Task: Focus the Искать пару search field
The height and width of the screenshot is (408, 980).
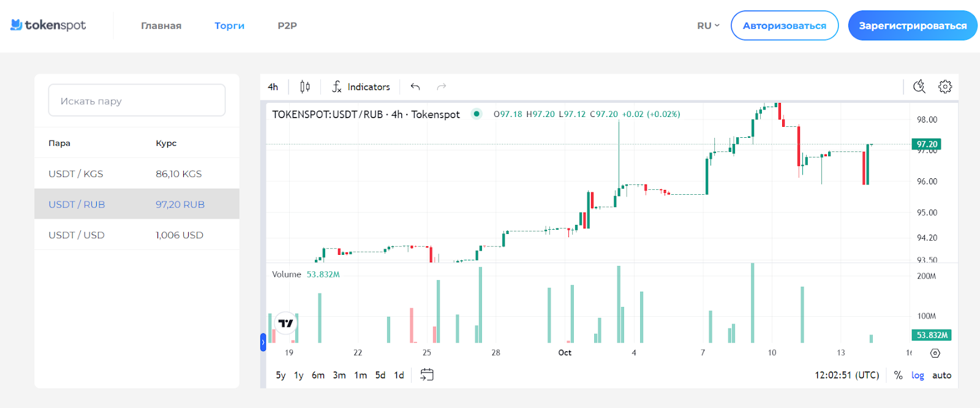Action: click(x=137, y=100)
